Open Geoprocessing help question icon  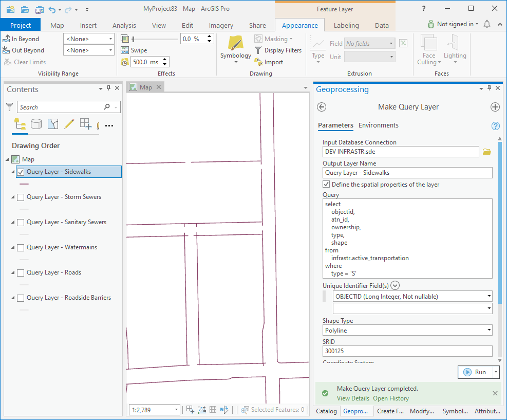coord(495,126)
